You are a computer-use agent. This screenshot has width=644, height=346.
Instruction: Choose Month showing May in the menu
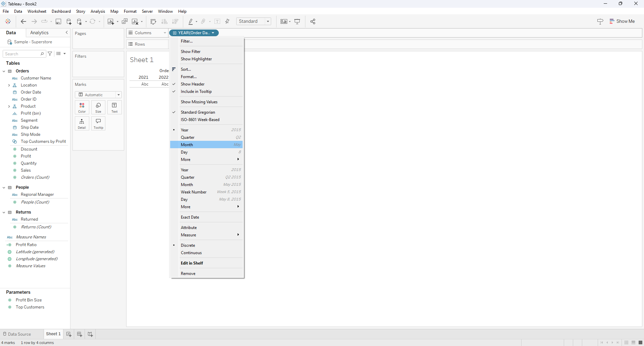[x=206, y=145]
